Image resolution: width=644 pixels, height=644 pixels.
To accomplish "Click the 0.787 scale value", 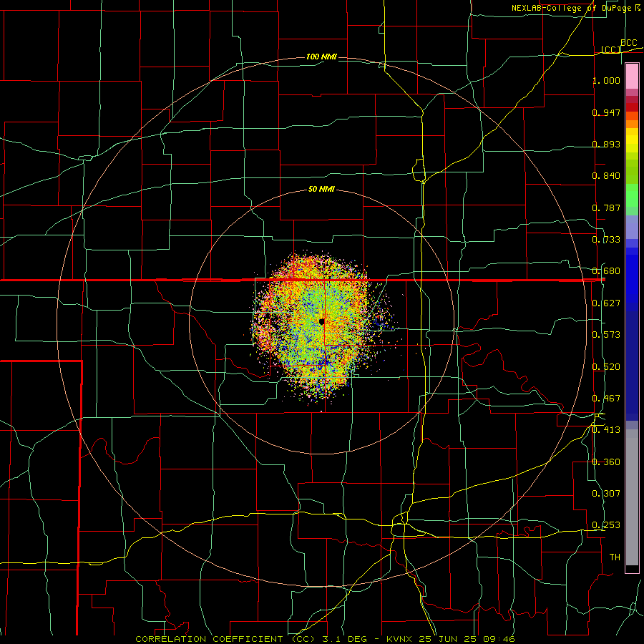I will coord(606,208).
